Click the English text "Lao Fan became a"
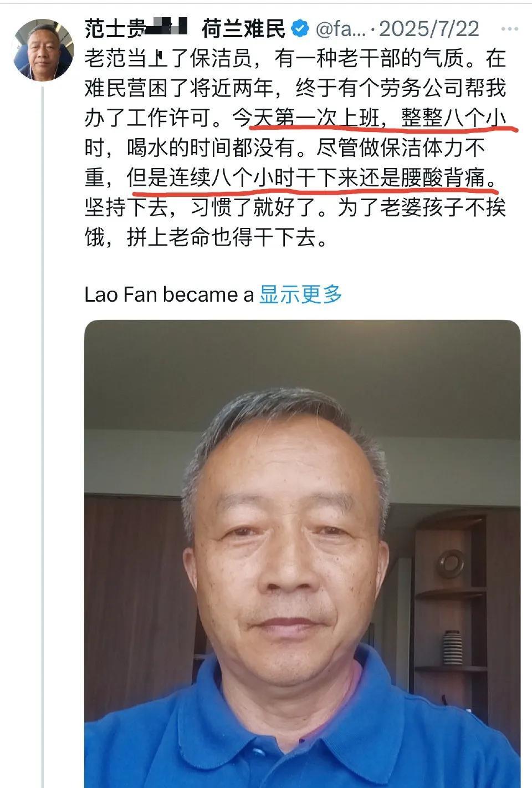Viewport: 532px width, 788px height. click(169, 294)
